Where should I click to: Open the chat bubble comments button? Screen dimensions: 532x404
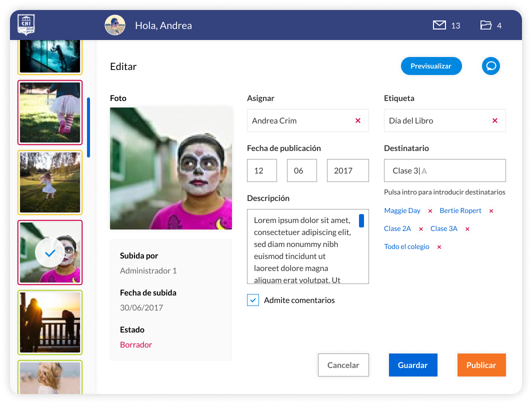(491, 66)
